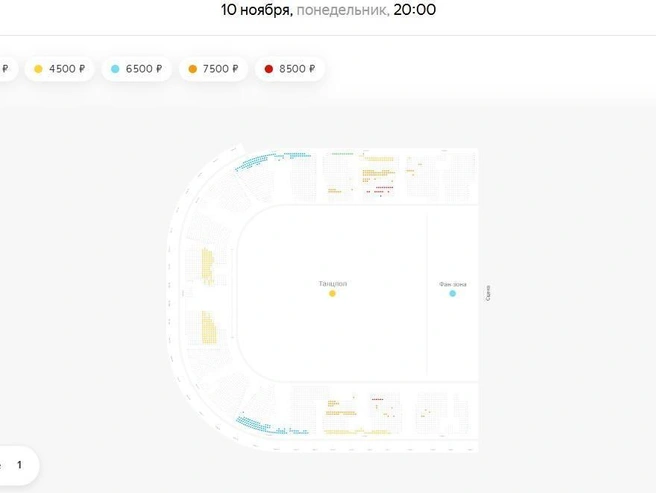The height and width of the screenshot is (493, 656).
Task: Choose yellow seats in lower left-side block
Action: click(209, 327)
